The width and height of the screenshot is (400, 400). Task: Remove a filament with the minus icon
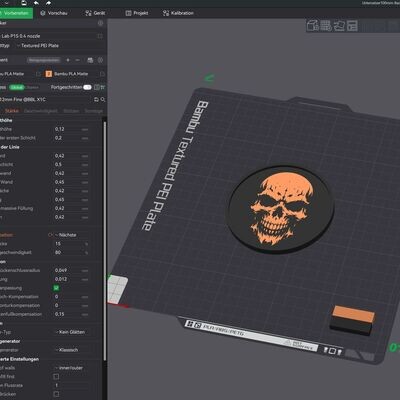tap(78, 60)
